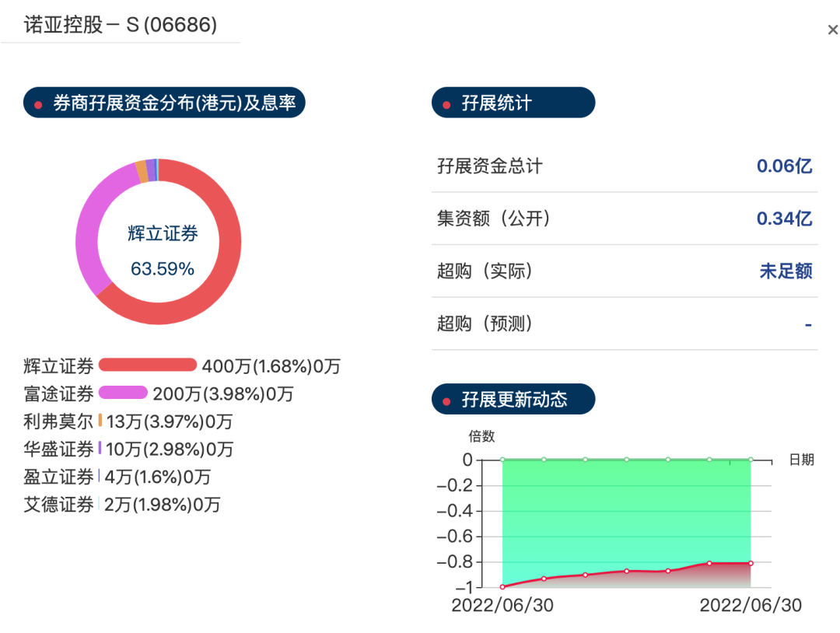Viewport: 840px width, 633px height.
Task: Select the 孖展更新动态 section header
Action: 513,399
